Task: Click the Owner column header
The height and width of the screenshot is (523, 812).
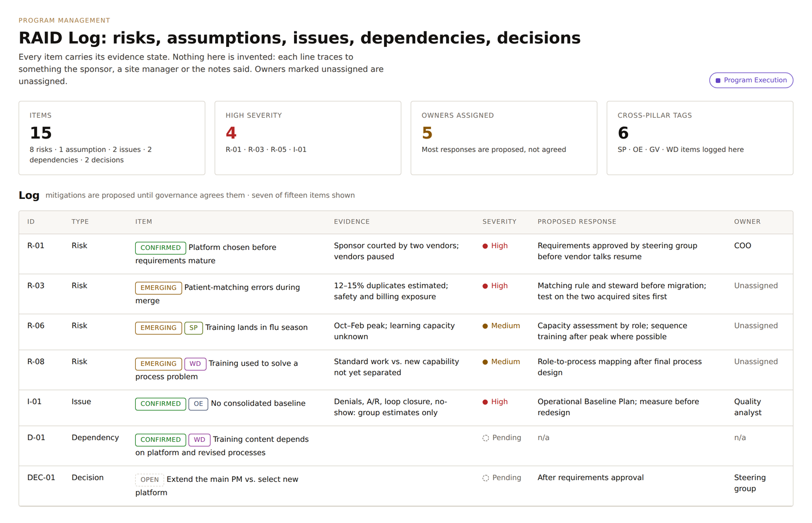Action: click(x=747, y=222)
